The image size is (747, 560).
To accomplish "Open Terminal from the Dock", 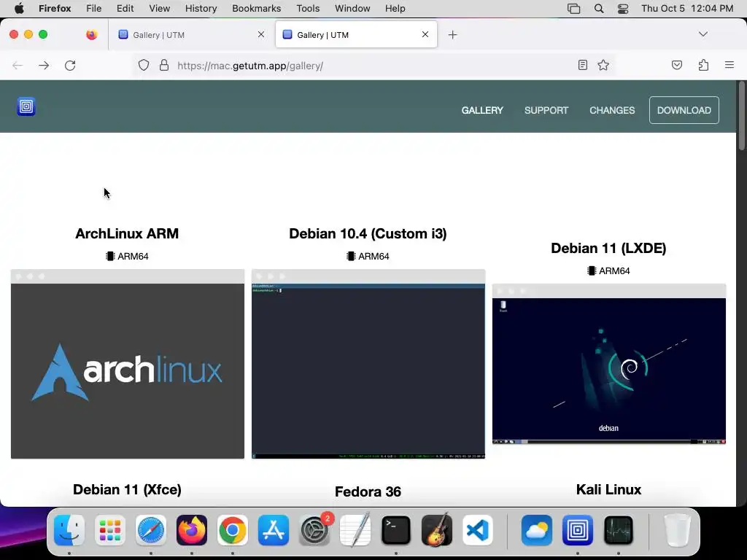I will [x=396, y=530].
